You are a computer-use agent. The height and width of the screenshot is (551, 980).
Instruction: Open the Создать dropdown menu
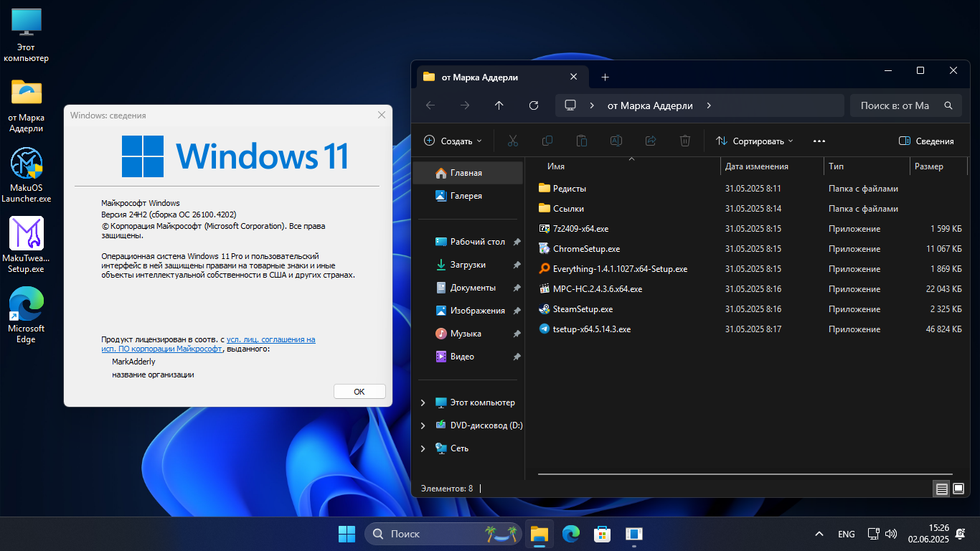[453, 141]
